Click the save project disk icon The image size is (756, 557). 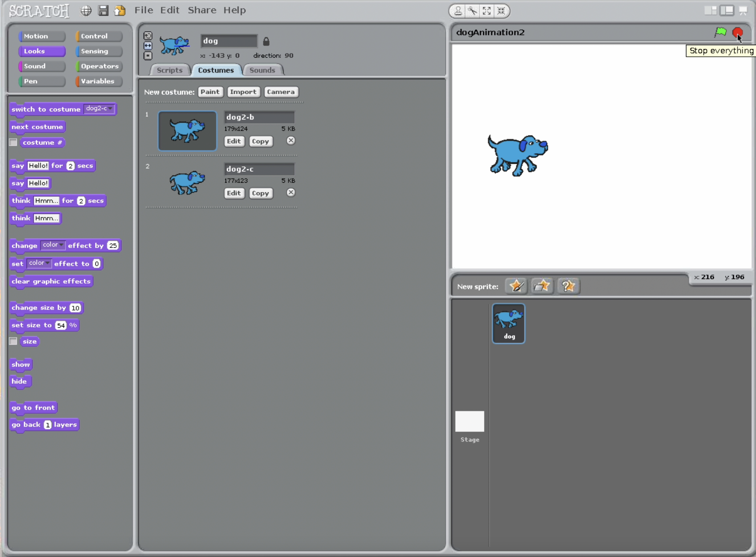pyautogui.click(x=103, y=11)
